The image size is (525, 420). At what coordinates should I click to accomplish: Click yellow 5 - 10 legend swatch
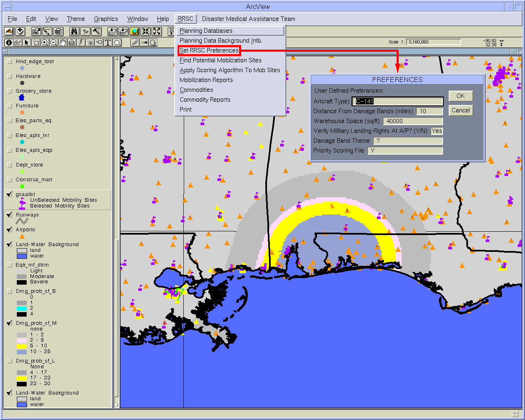pos(22,346)
